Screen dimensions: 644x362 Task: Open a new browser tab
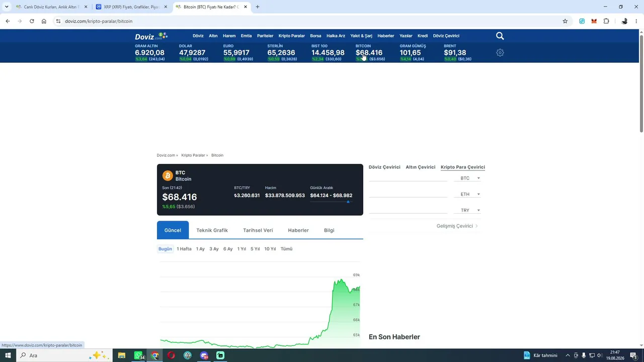[x=258, y=7]
